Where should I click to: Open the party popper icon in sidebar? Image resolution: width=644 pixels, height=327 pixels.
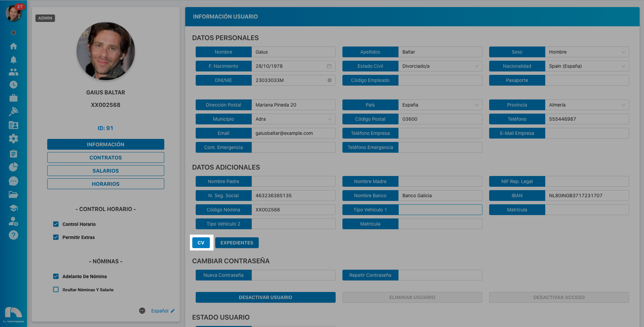click(x=13, y=111)
